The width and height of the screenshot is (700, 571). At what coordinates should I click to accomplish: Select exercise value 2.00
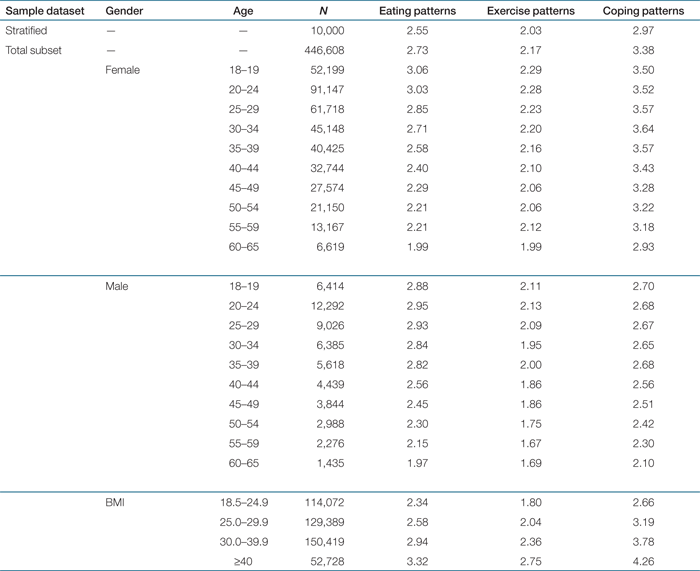(x=531, y=365)
